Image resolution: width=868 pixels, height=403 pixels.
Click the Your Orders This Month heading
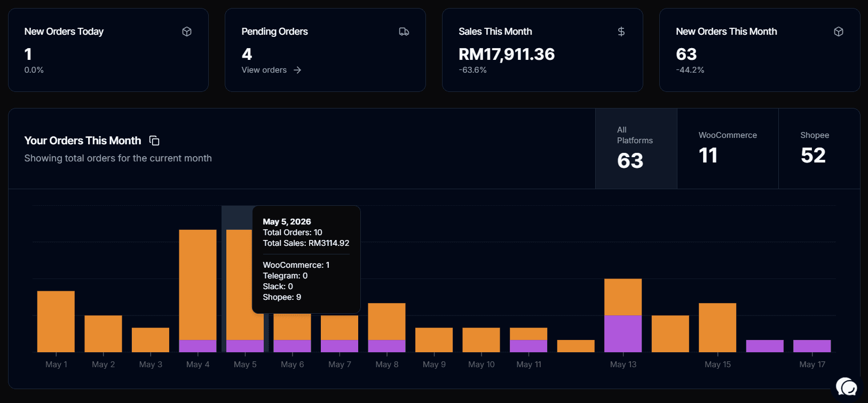click(83, 141)
